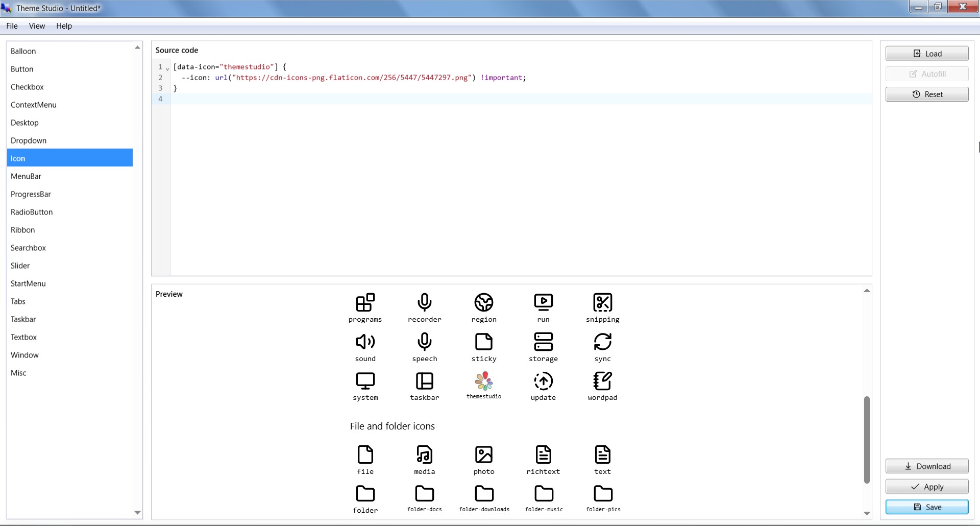Click the recorder microphone icon

[424, 302]
